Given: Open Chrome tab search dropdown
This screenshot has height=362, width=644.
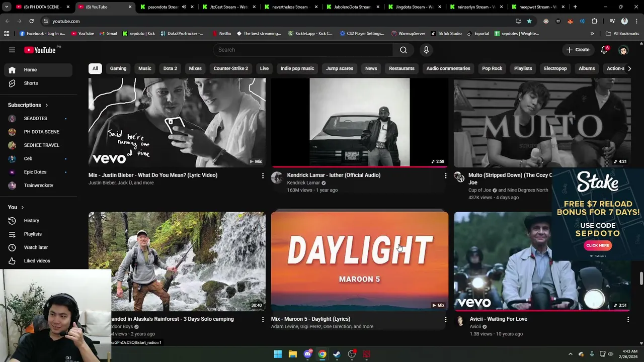Looking at the screenshot, I should point(7,7).
